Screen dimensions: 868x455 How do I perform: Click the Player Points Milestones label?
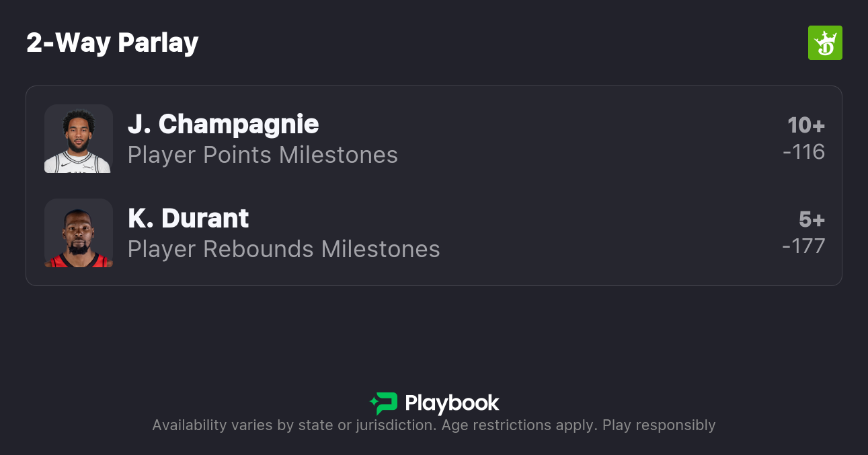263,155
